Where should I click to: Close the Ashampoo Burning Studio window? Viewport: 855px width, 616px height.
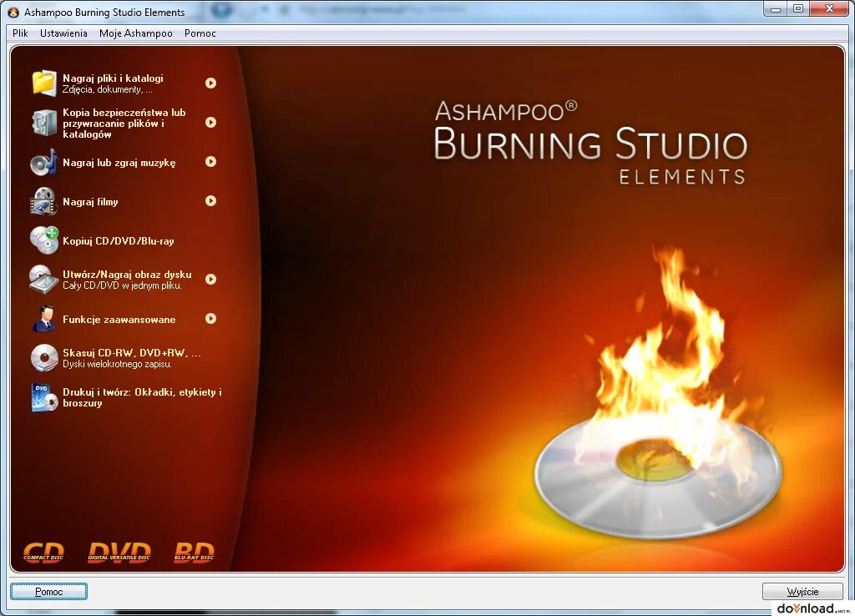pos(829,8)
